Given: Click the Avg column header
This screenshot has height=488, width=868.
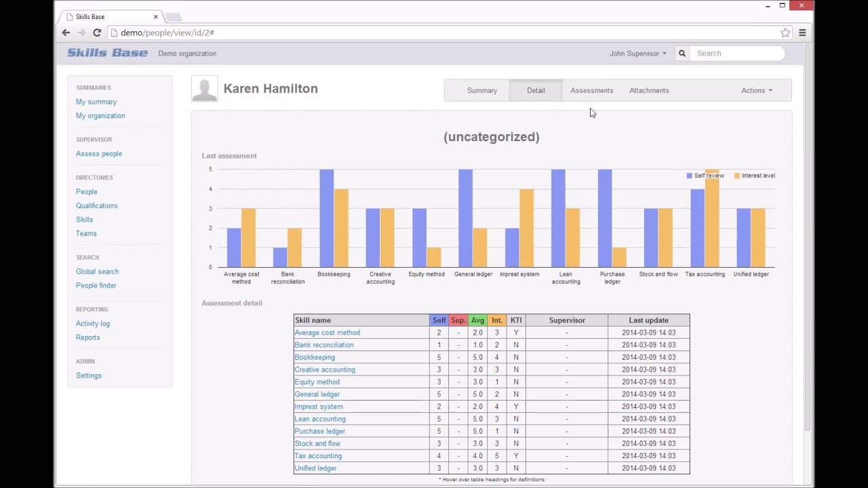Looking at the screenshot, I should [477, 321].
